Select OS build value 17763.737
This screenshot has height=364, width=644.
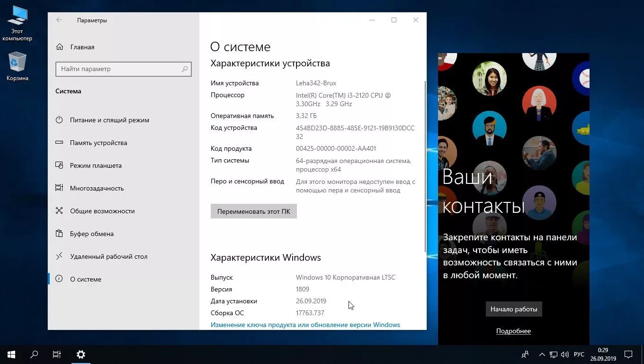[x=310, y=313]
